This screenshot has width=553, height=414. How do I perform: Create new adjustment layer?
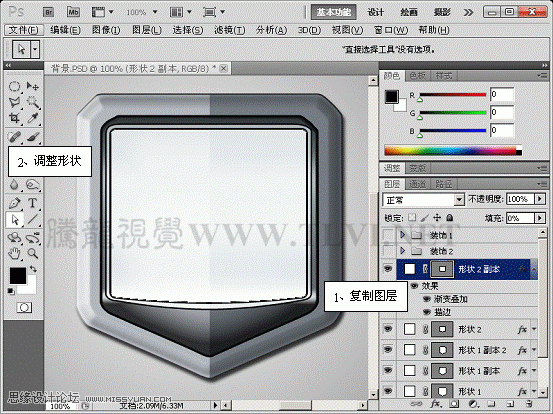point(473,404)
